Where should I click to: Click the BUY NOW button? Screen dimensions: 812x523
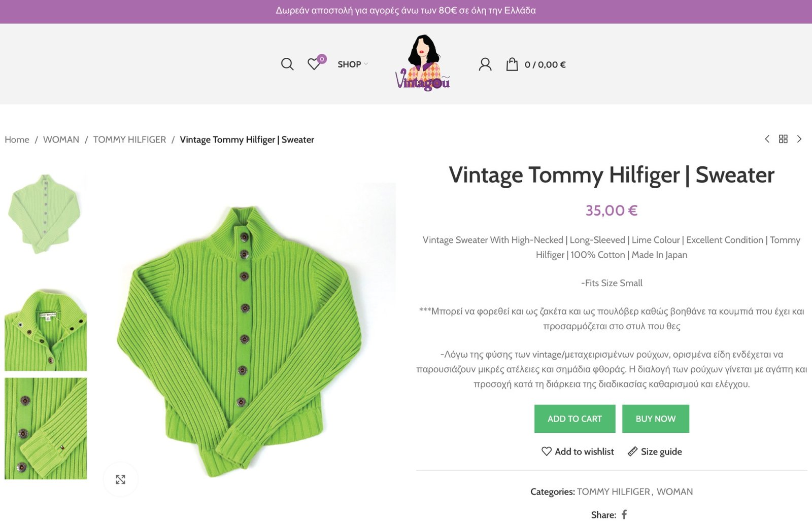tap(656, 419)
